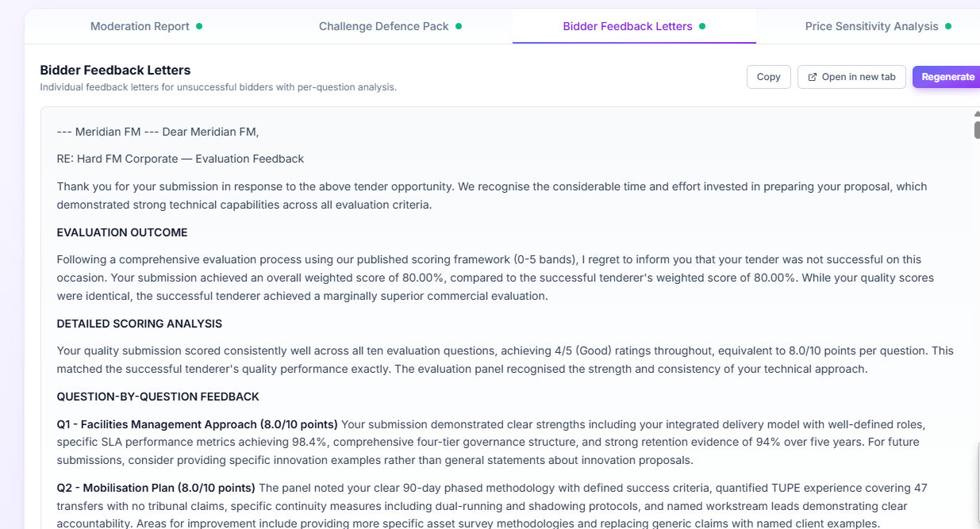
Task: Copy the feedback letter text
Action: (x=768, y=77)
